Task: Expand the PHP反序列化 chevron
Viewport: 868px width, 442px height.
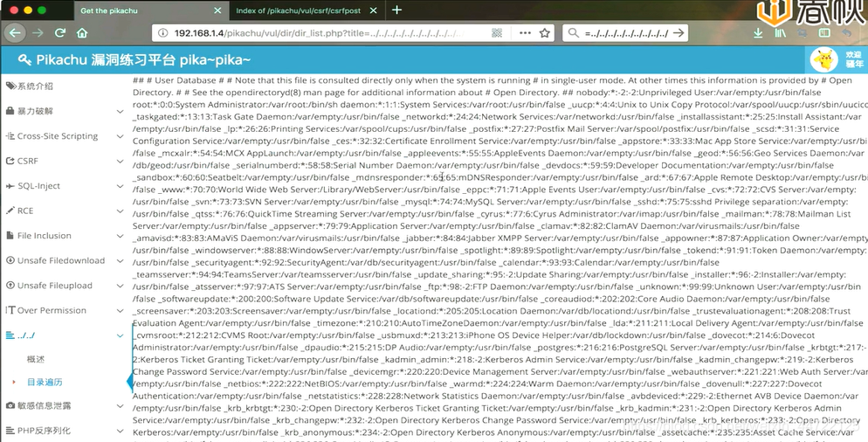Action: tap(120, 431)
